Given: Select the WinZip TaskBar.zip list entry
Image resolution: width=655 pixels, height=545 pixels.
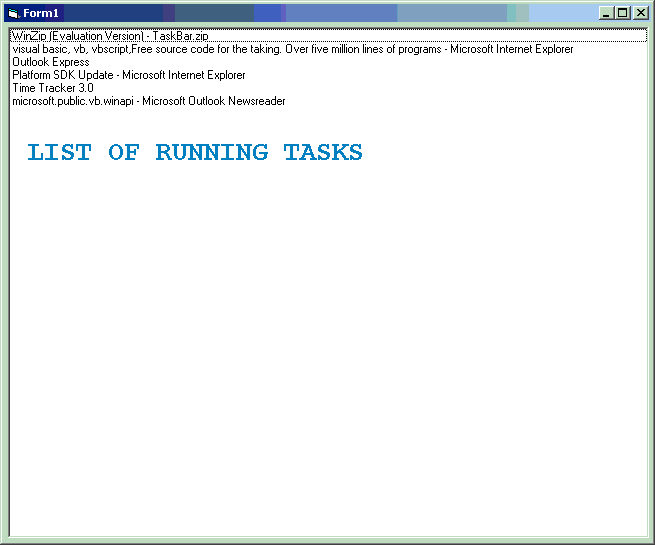Looking at the screenshot, I should tap(110, 36).
